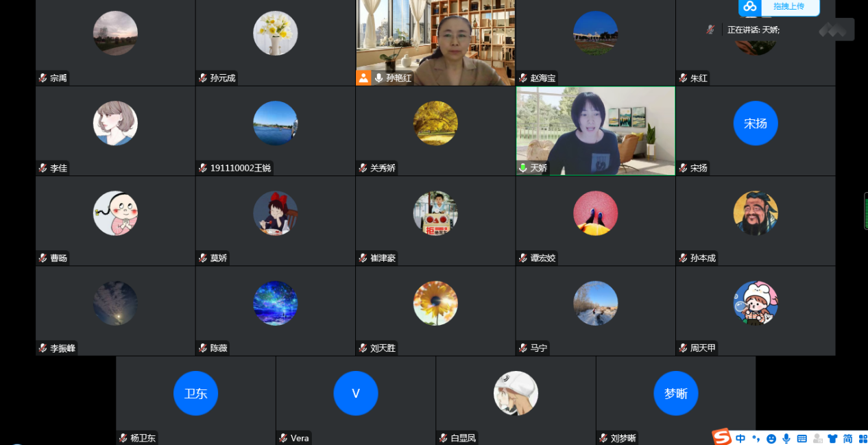Viewport: 868px width, 445px height.
Task: Click the Tencent Meeting logo watermark
Action: (834, 29)
